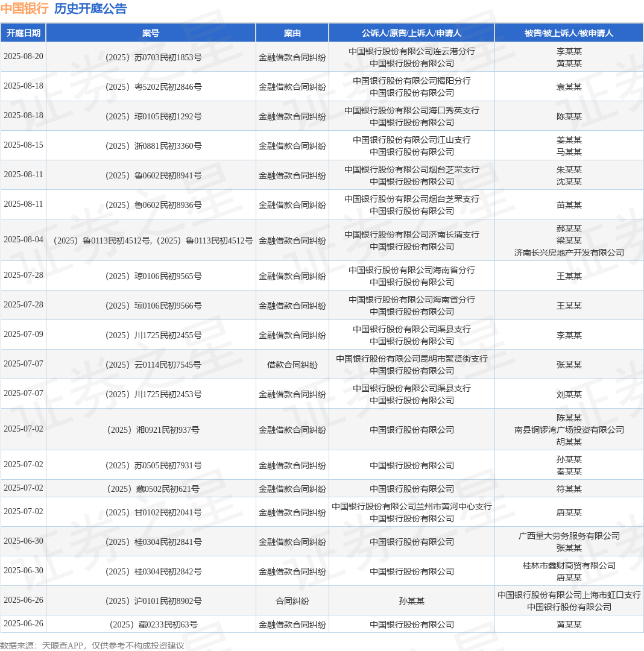
Task: Click the 被告/被上诉人/被申请人 column header
Action: (x=569, y=33)
